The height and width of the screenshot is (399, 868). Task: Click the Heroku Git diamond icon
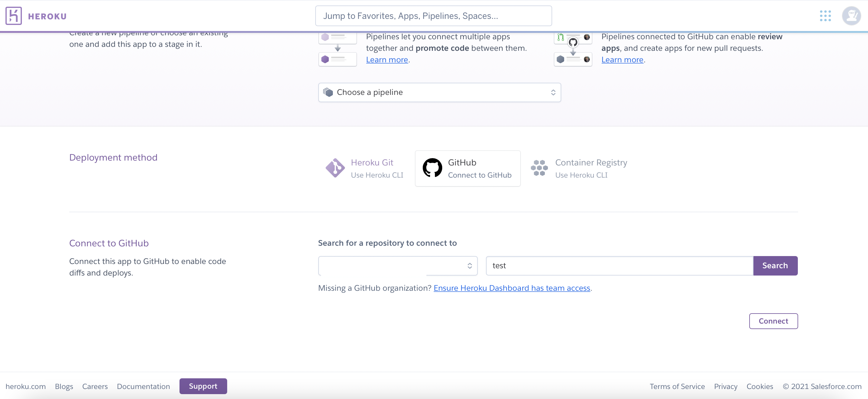(335, 168)
